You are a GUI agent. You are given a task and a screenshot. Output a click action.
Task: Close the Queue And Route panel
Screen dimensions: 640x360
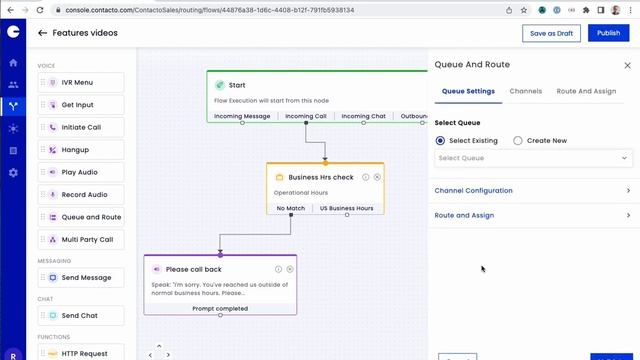tap(627, 65)
